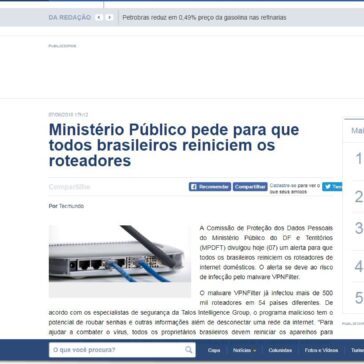Click the article date above the headline

coord(68,115)
